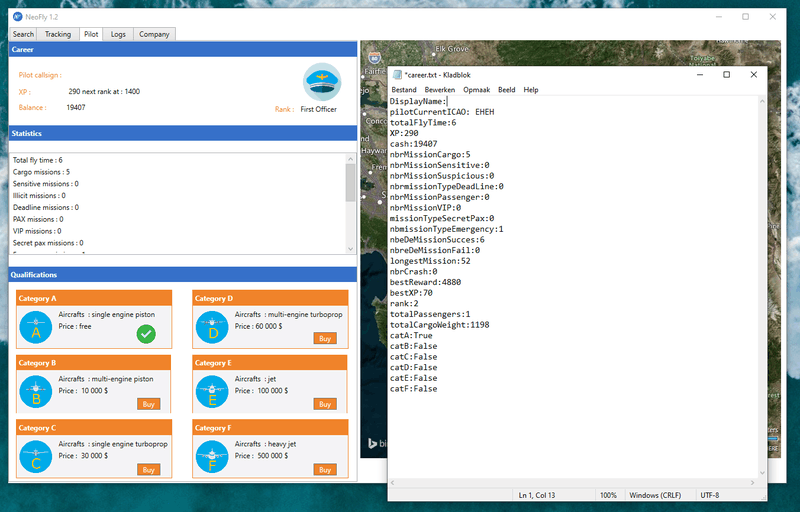
Task: Buy Category D multi-engine turboprop qualification
Action: click(325, 338)
